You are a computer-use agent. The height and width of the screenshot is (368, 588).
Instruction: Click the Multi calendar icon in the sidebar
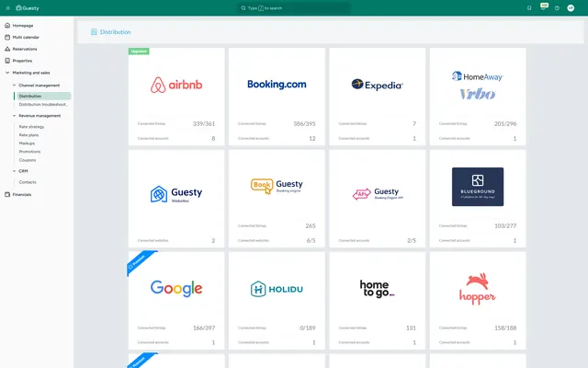point(7,37)
